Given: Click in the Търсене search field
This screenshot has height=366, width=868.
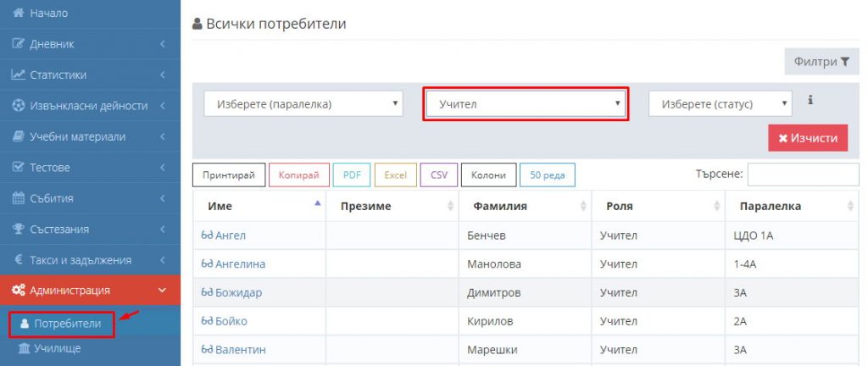Looking at the screenshot, I should click(x=804, y=175).
